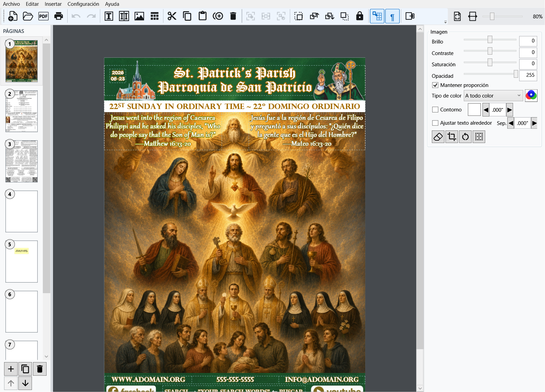Decrease Sep. value with left arrow
Image resolution: width=545 pixels, height=392 pixels.
511,123
